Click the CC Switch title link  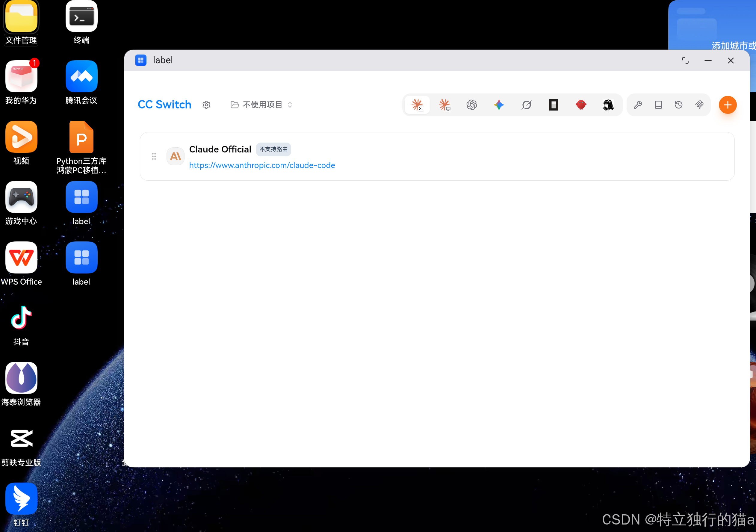click(x=164, y=105)
